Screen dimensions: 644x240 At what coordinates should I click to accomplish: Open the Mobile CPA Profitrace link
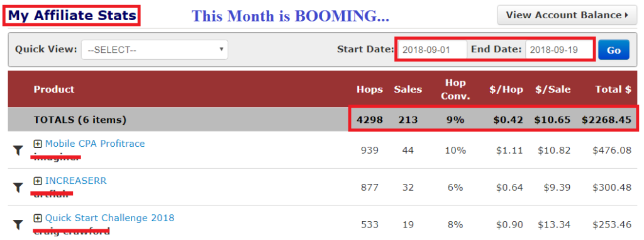tap(95, 144)
